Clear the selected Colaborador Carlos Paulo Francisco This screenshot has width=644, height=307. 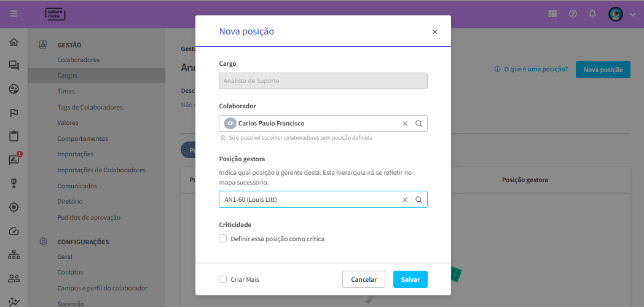click(405, 123)
